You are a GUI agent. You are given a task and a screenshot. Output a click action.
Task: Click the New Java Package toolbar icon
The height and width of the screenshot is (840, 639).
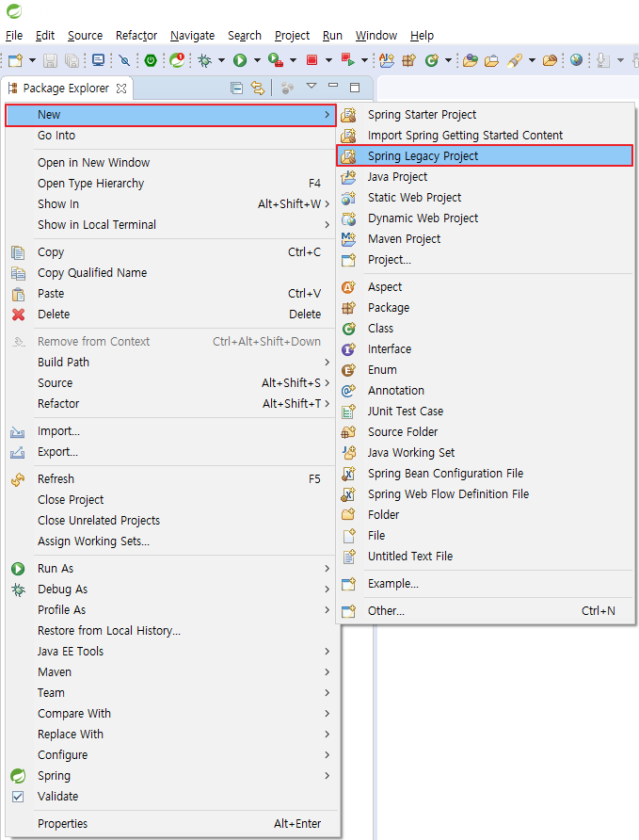tap(408, 60)
